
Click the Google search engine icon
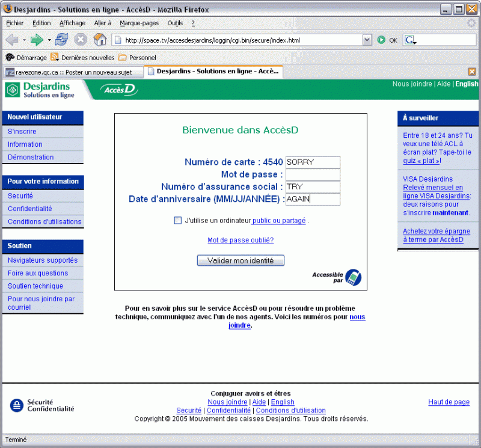pyautogui.click(x=409, y=40)
